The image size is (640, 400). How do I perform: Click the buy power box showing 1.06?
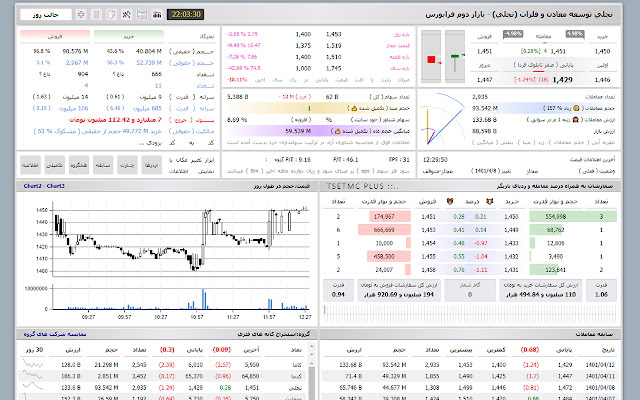(x=601, y=290)
